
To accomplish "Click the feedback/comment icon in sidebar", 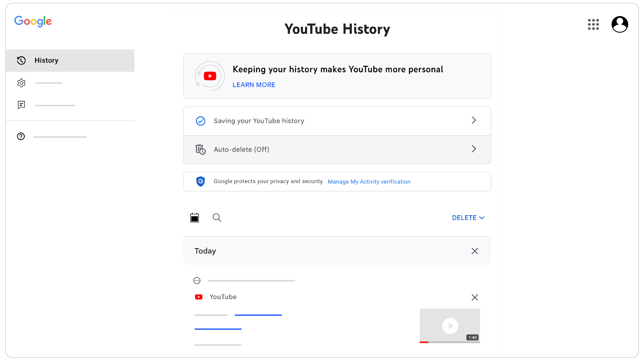I will tap(21, 105).
